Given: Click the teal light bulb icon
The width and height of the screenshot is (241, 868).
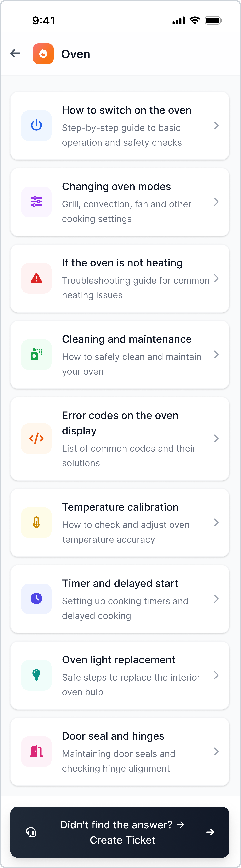Looking at the screenshot, I should (x=36, y=675).
